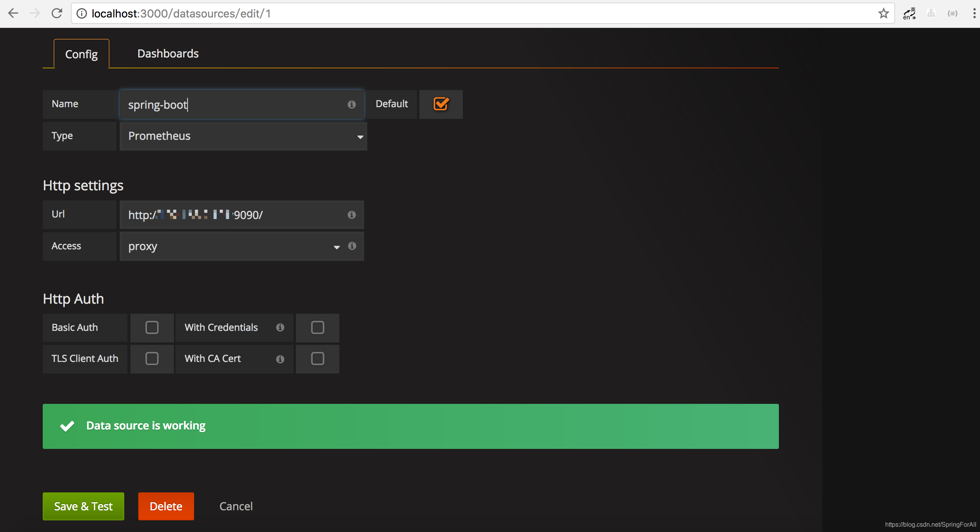Click the info icon in Name field
The height and width of the screenshot is (532, 980).
(x=351, y=104)
